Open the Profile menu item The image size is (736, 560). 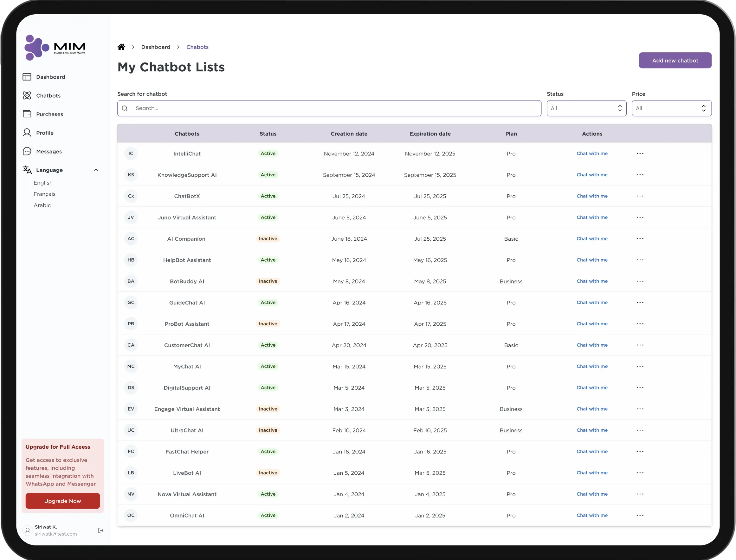click(45, 133)
